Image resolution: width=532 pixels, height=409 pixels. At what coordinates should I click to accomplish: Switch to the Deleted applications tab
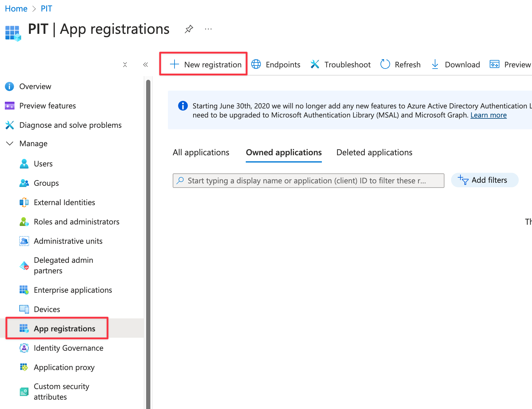point(374,153)
